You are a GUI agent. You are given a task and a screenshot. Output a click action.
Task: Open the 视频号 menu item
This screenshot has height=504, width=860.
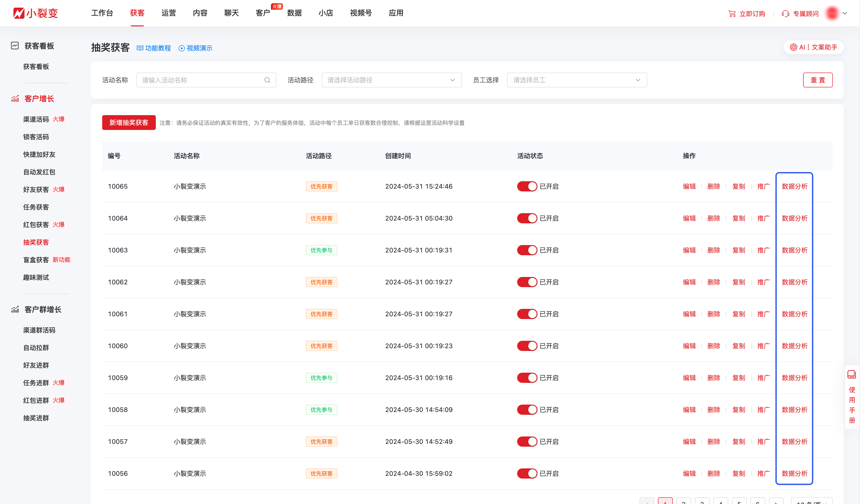pyautogui.click(x=361, y=13)
